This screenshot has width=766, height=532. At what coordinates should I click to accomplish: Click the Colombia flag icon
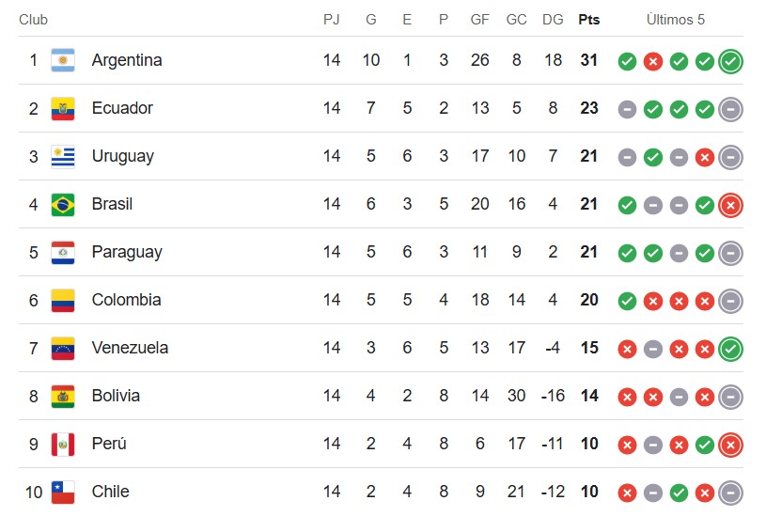coord(63,300)
